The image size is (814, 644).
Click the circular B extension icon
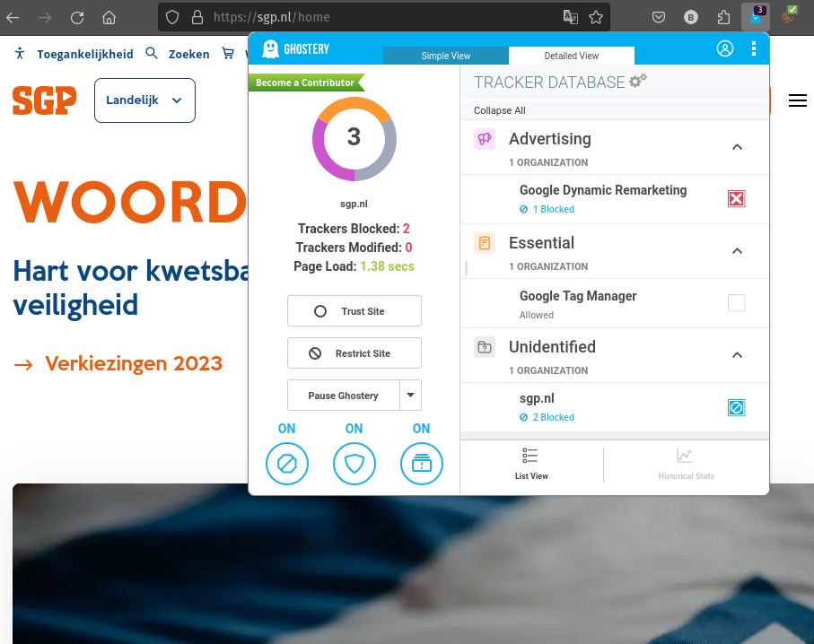point(690,18)
